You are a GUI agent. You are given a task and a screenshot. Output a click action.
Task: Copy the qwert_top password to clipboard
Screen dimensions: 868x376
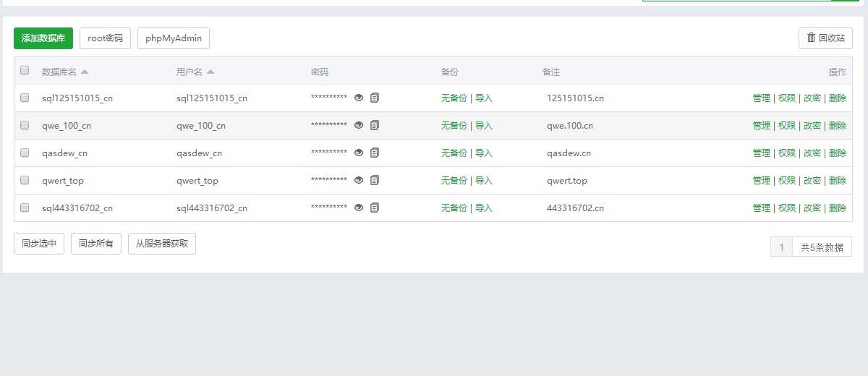pyautogui.click(x=375, y=180)
